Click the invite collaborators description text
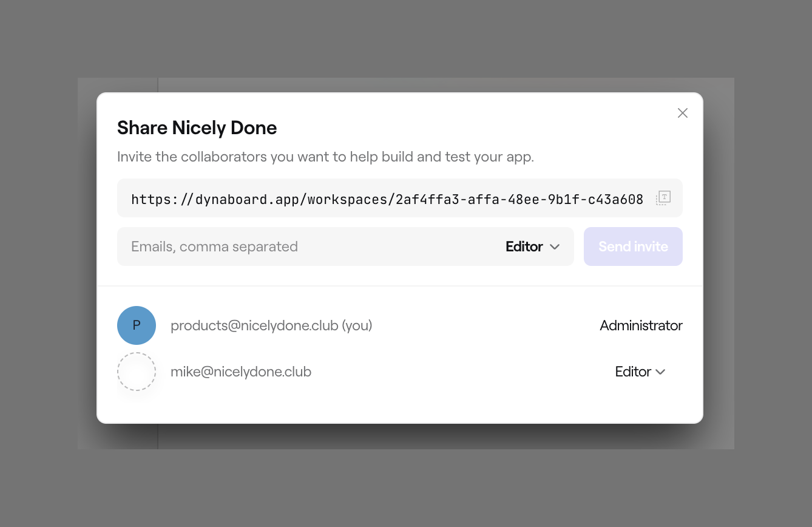Image resolution: width=812 pixels, height=527 pixels. 325,157
